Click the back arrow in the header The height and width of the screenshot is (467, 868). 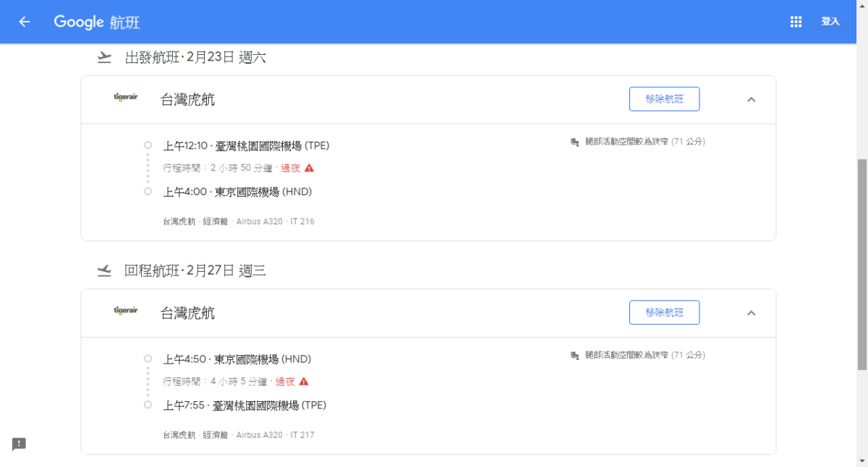click(25, 22)
